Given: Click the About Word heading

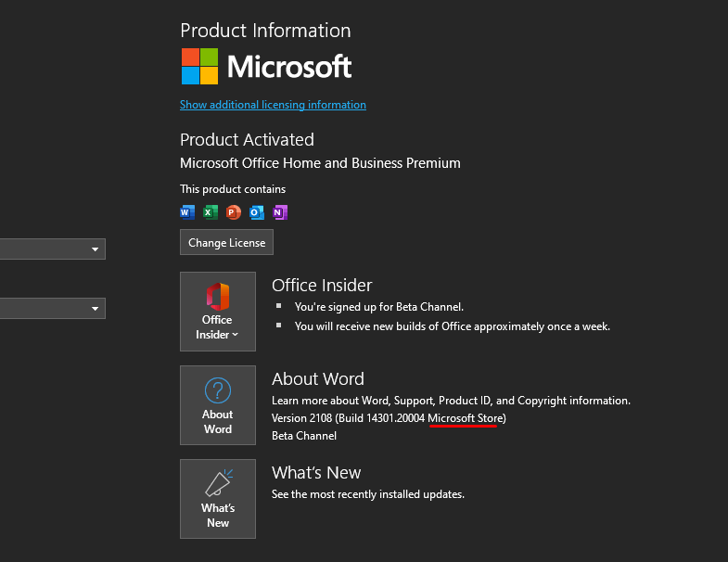Looking at the screenshot, I should point(318,379).
